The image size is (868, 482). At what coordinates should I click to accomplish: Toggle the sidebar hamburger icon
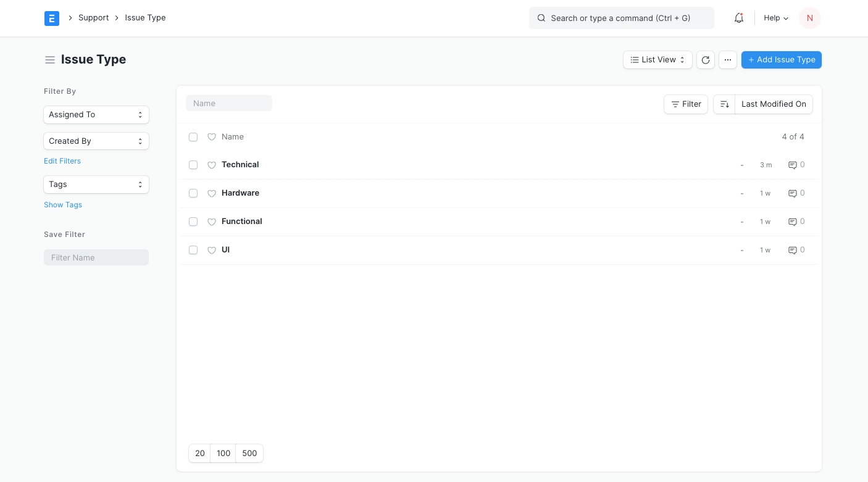(x=50, y=60)
